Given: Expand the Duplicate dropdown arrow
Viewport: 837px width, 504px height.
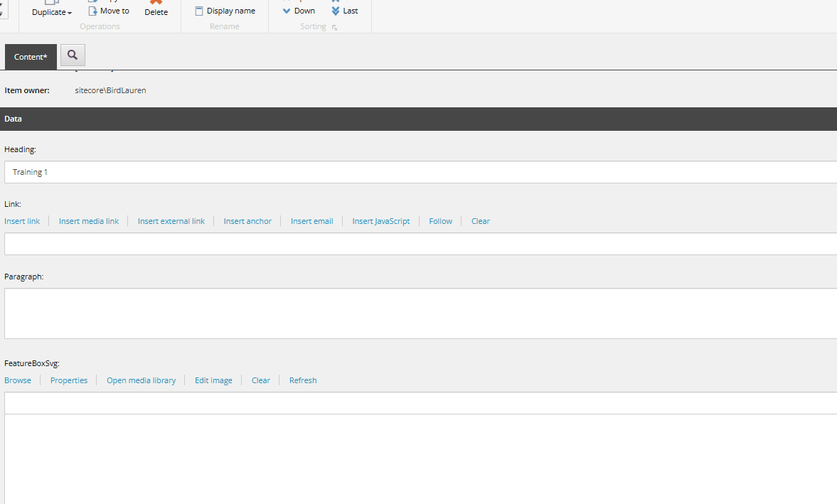Looking at the screenshot, I should (x=68, y=12).
